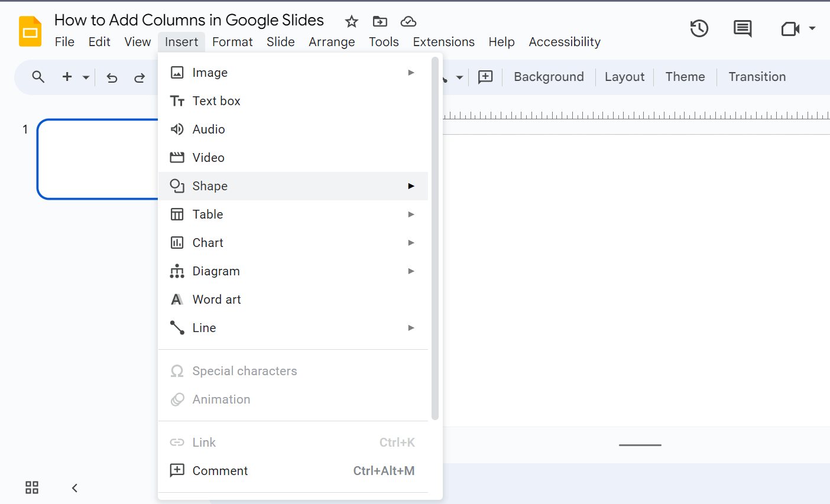Insert an Audio file
Viewport: 830px width, 504px height.
pyautogui.click(x=209, y=129)
